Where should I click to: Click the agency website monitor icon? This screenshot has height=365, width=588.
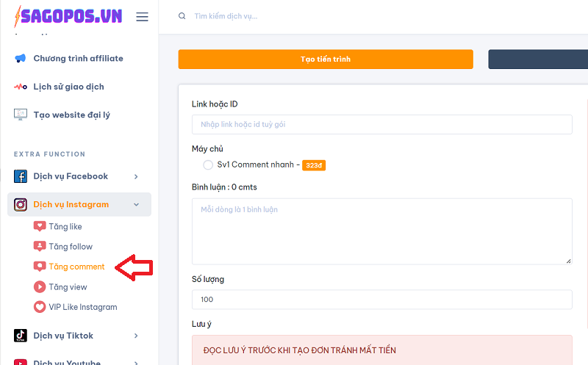(x=21, y=115)
